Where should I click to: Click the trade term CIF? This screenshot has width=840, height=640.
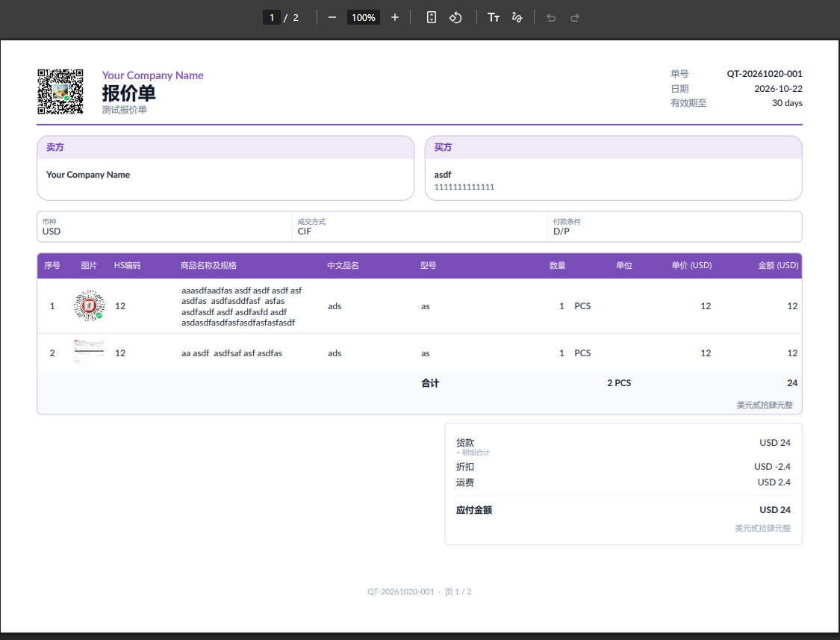click(305, 232)
